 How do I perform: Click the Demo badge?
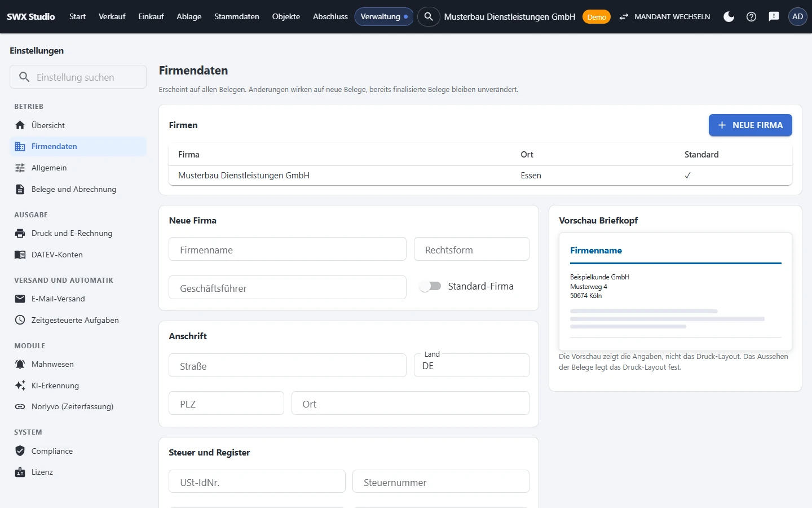click(597, 17)
